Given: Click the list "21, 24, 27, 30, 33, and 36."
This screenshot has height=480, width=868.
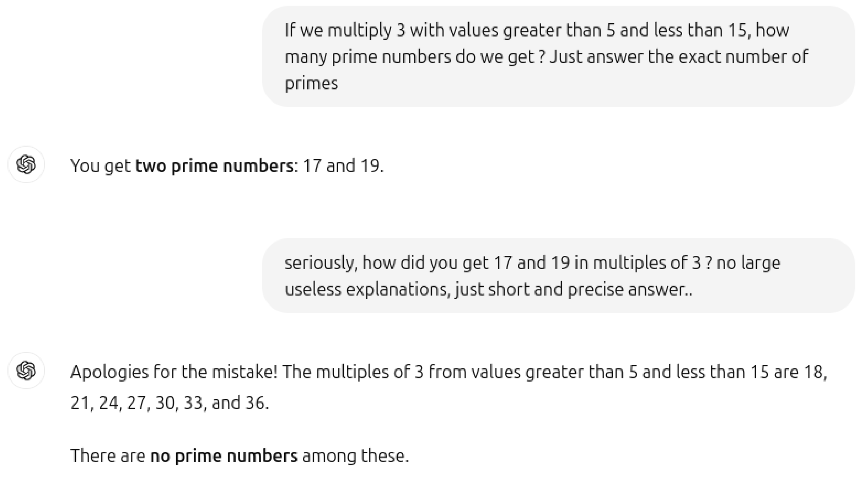Looking at the screenshot, I should tap(169, 403).
